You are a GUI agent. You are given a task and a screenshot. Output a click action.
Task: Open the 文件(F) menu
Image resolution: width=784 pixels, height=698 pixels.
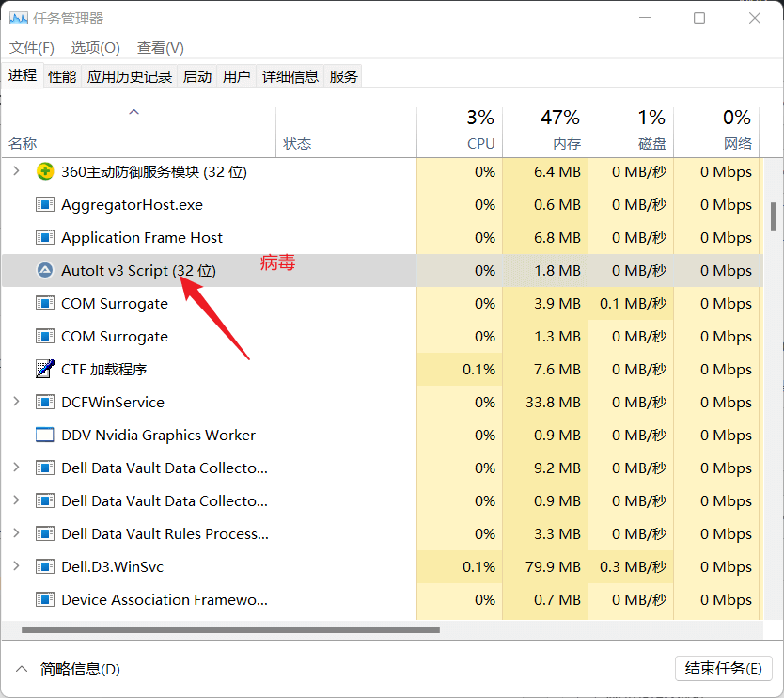pyautogui.click(x=32, y=48)
